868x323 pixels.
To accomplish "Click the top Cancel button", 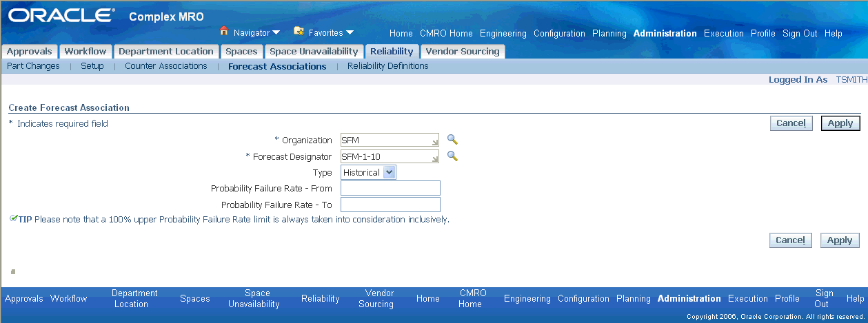I will click(x=791, y=123).
